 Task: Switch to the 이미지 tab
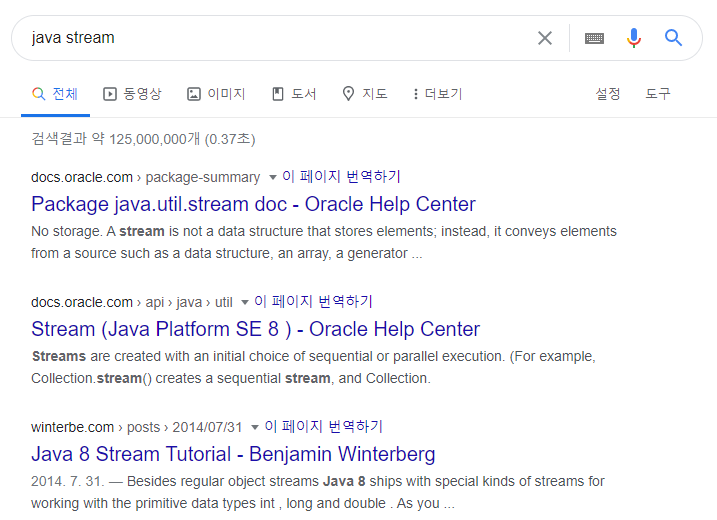click(x=216, y=94)
